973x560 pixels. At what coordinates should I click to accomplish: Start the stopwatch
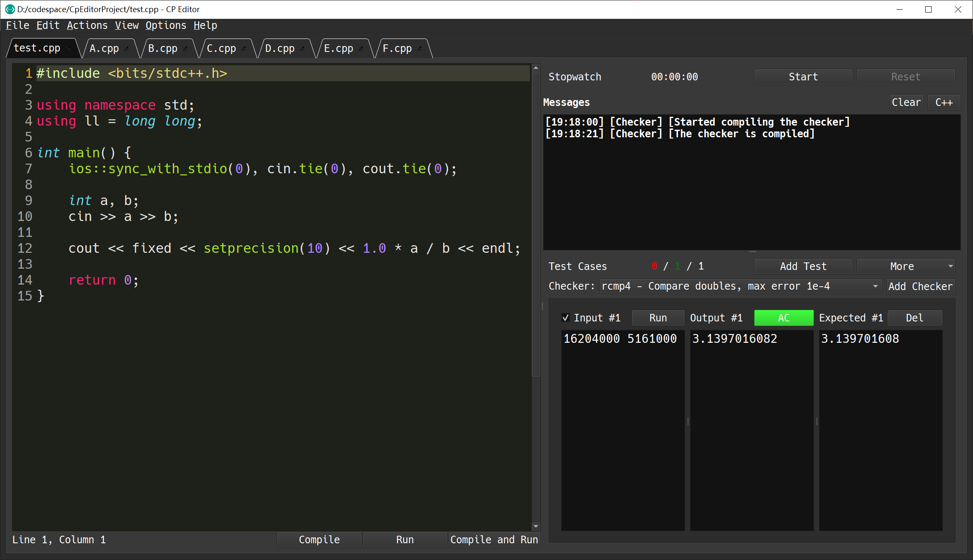tap(802, 76)
